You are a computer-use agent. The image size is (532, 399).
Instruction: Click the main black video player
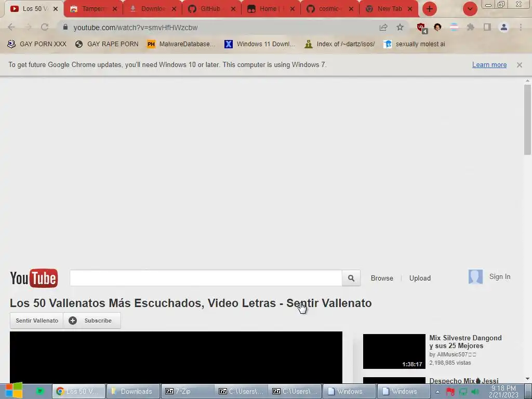pos(176,357)
